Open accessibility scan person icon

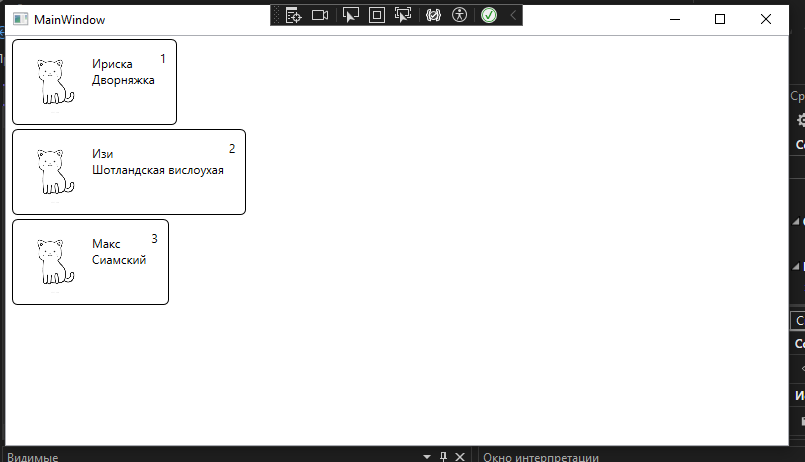[x=459, y=15]
